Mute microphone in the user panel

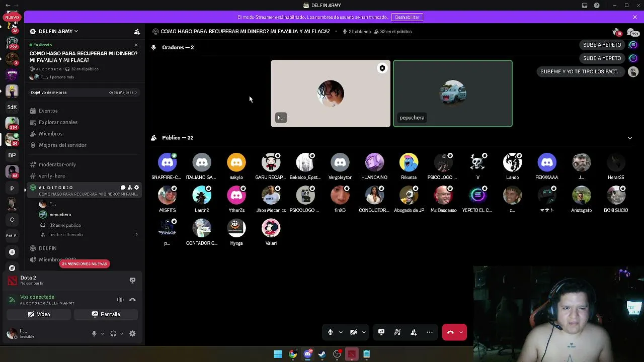tap(94, 333)
